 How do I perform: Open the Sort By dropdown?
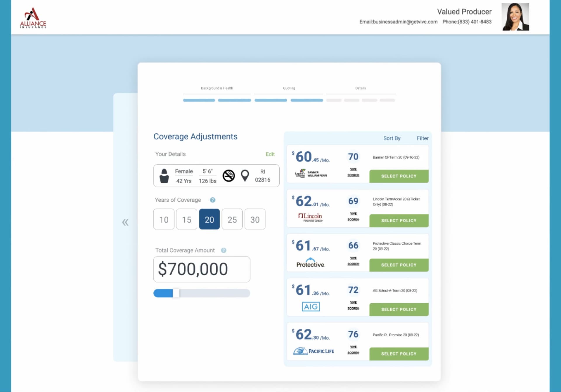point(392,138)
